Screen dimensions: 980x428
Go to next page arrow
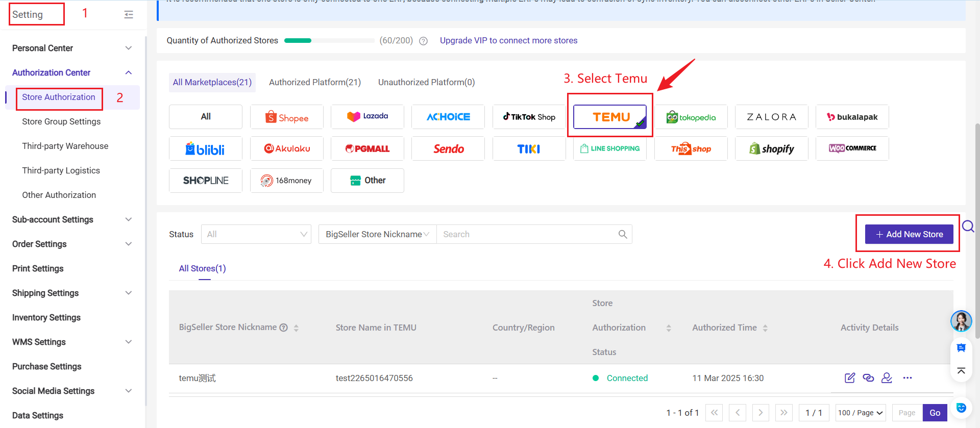(761, 413)
